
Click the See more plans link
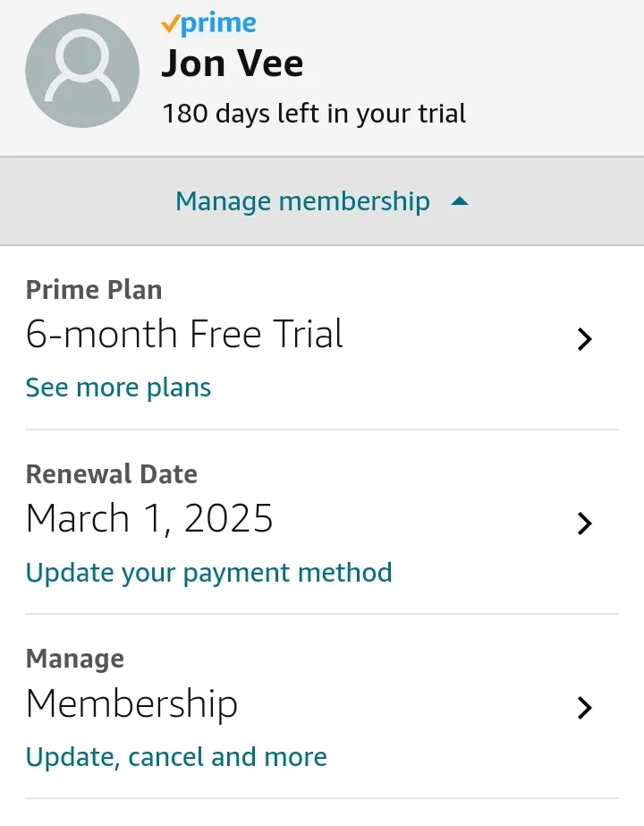118,387
